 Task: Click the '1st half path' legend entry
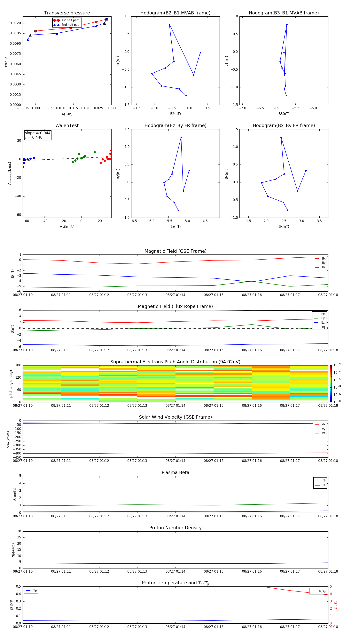click(x=67, y=20)
